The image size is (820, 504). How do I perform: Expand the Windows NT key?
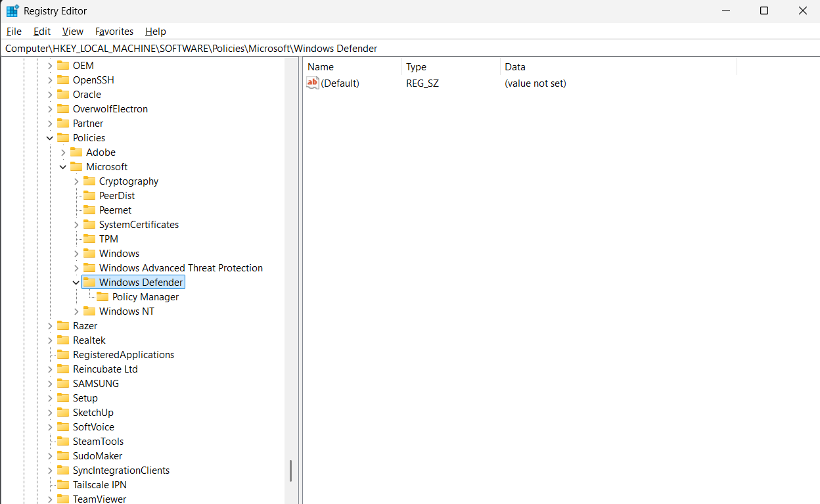[76, 311]
